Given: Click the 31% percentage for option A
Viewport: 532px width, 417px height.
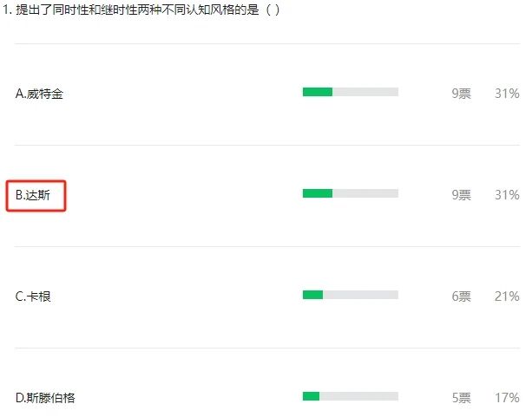Looking at the screenshot, I should pos(507,94).
